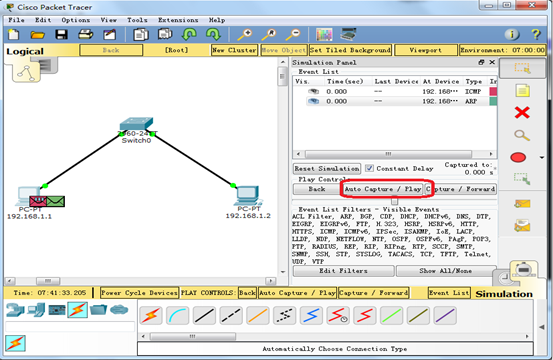Pick the console cable connection

(x=177, y=316)
